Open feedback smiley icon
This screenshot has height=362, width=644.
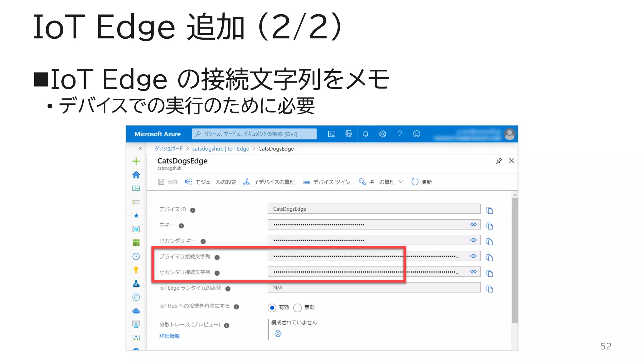tap(417, 134)
